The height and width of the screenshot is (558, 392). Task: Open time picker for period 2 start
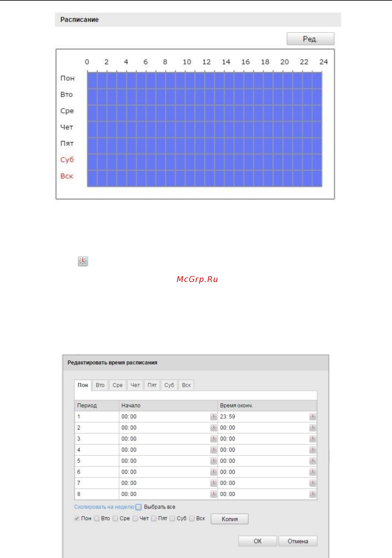213,428
